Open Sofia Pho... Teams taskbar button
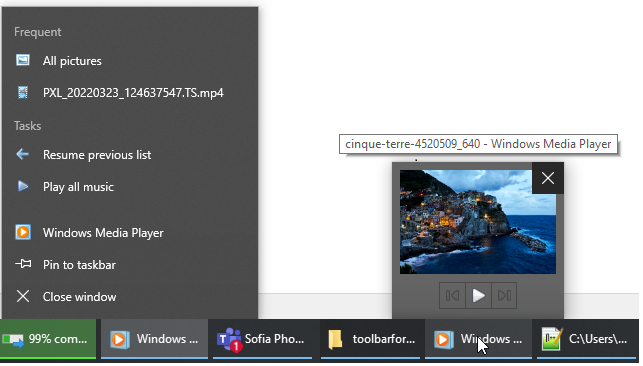The image size is (643, 366). coord(262,339)
